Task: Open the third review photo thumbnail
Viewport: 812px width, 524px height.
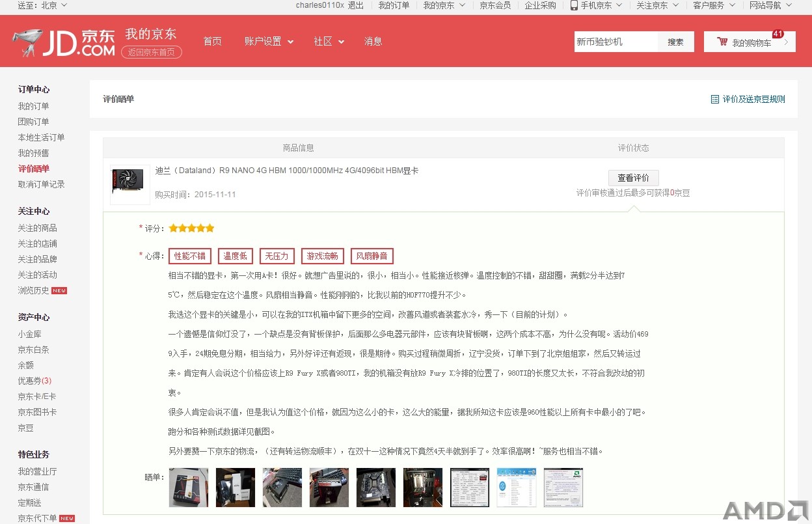Action: pyautogui.click(x=282, y=488)
